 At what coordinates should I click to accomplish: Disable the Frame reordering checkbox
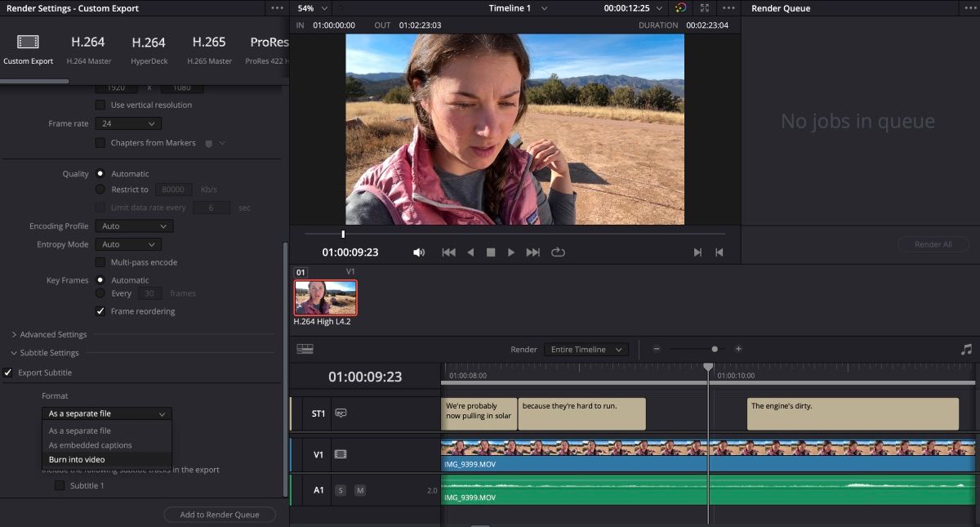100,310
